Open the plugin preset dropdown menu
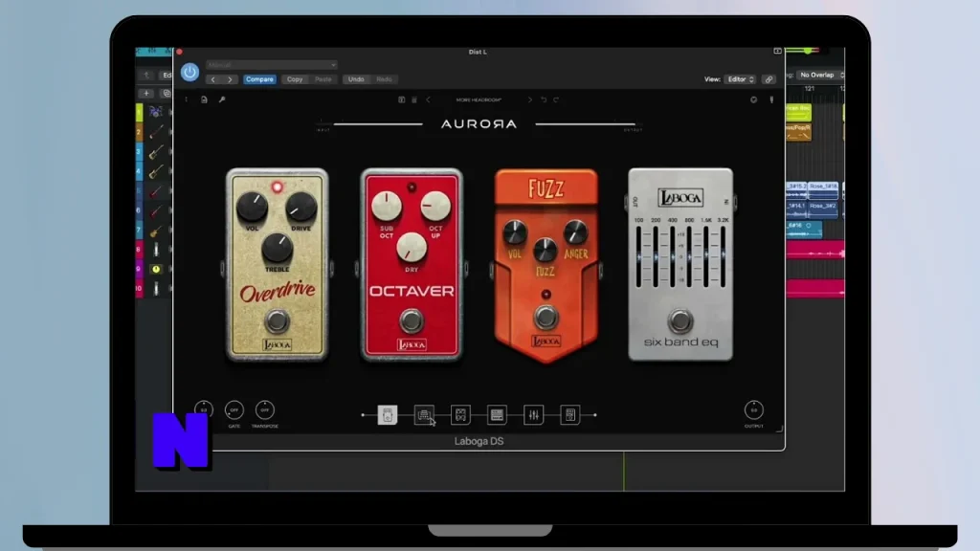Image resolution: width=980 pixels, height=551 pixels. tap(272, 65)
